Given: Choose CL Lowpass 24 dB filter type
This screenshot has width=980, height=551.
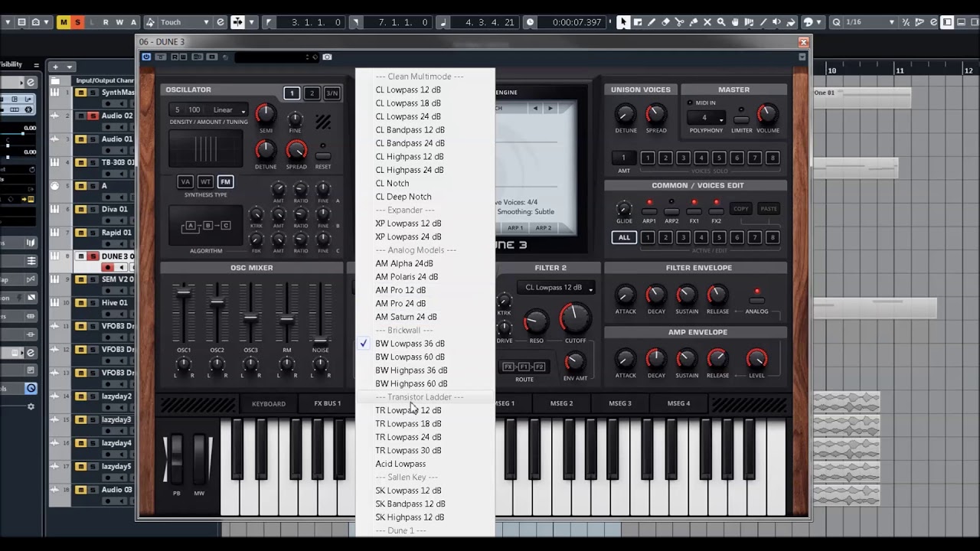Looking at the screenshot, I should pyautogui.click(x=408, y=116).
